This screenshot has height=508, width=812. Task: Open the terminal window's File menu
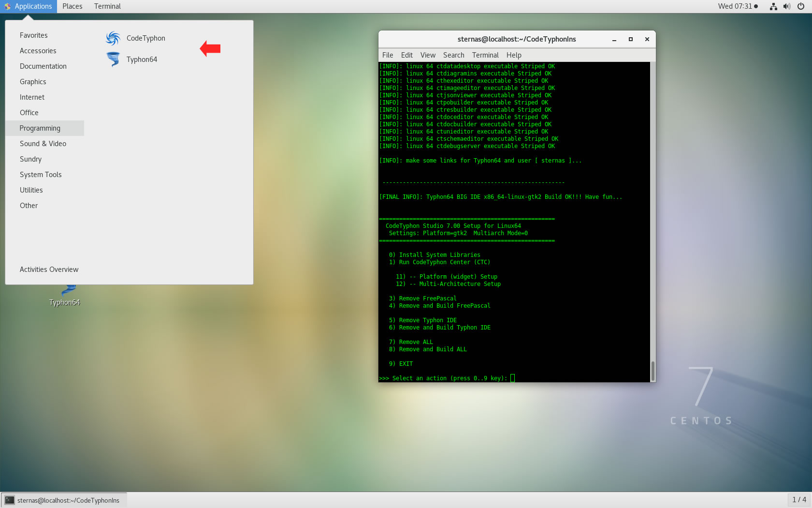388,55
